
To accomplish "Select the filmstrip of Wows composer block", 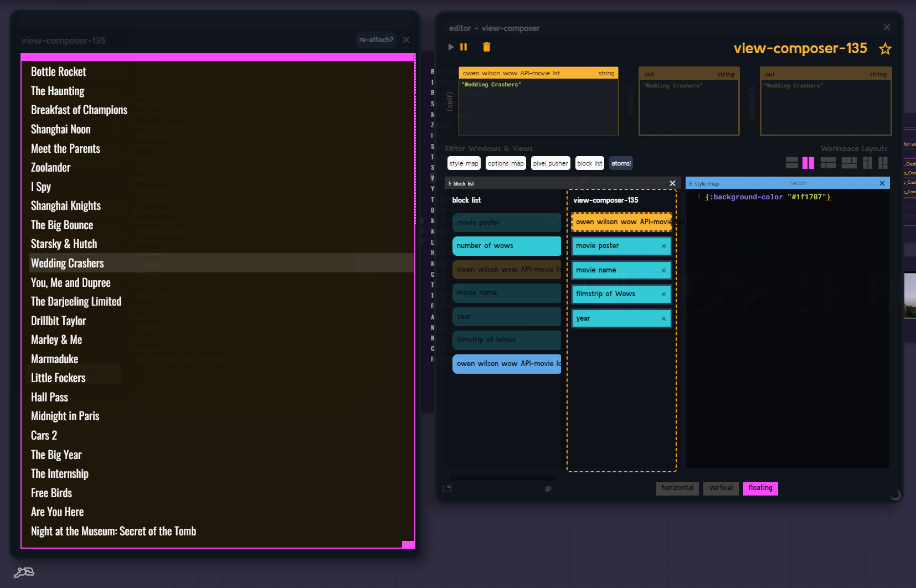I will click(x=621, y=294).
